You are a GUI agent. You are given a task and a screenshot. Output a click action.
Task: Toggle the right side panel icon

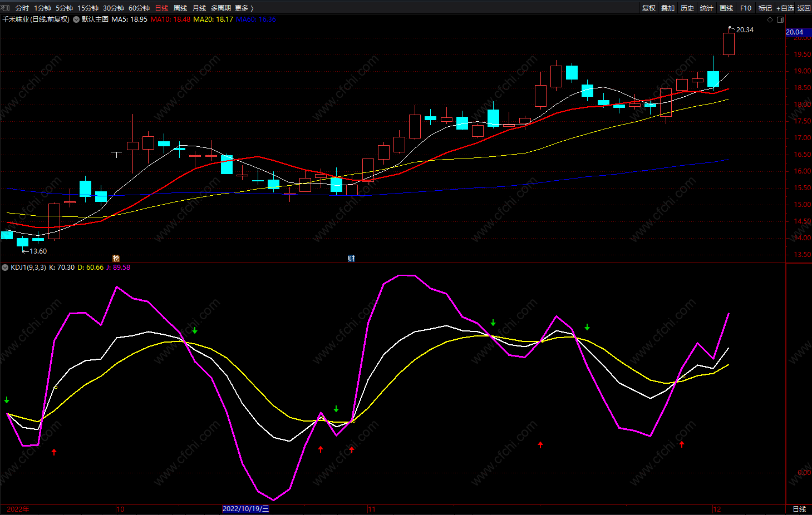coord(780,19)
